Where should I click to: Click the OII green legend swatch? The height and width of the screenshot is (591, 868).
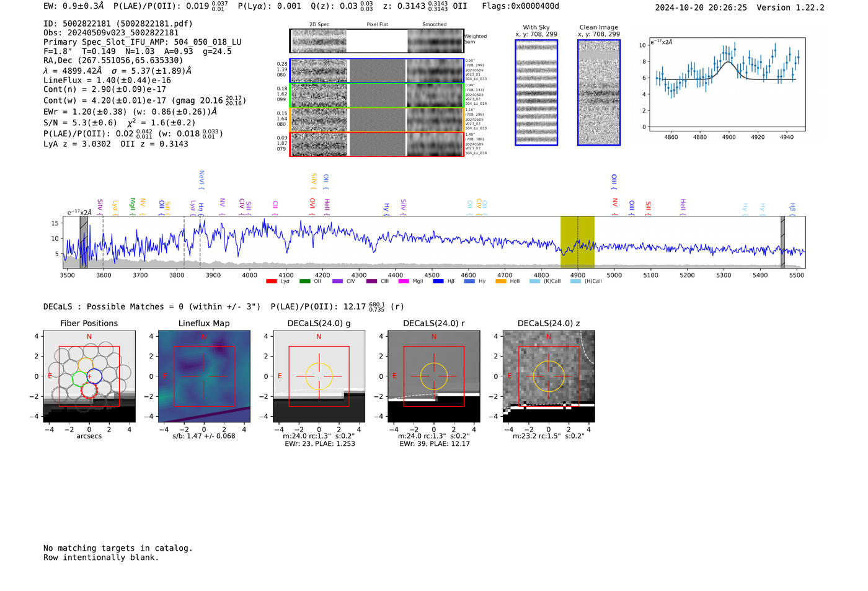(x=304, y=282)
